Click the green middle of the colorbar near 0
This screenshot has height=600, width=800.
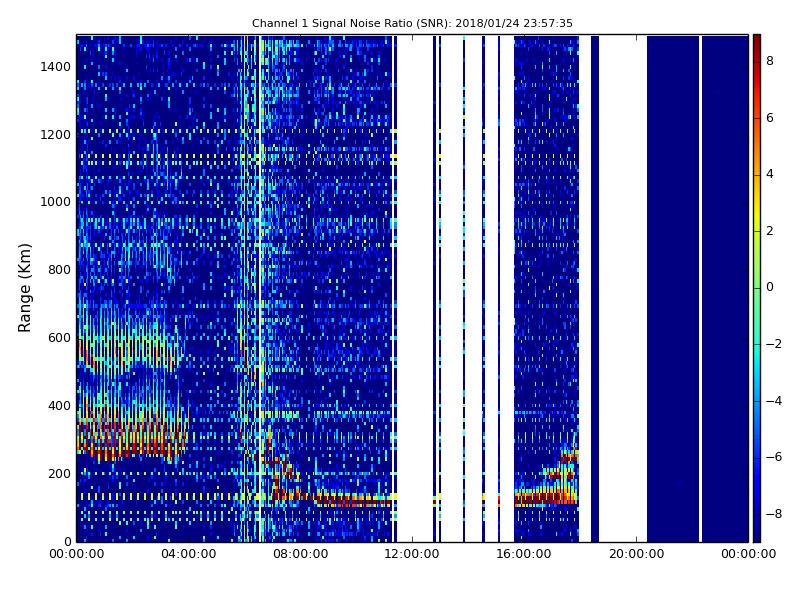tap(757, 287)
